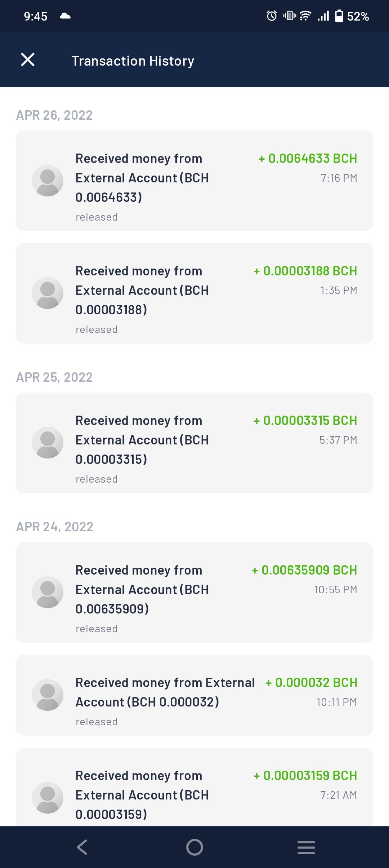
Task: Tap the battery indicator in status bar
Action: click(x=339, y=16)
